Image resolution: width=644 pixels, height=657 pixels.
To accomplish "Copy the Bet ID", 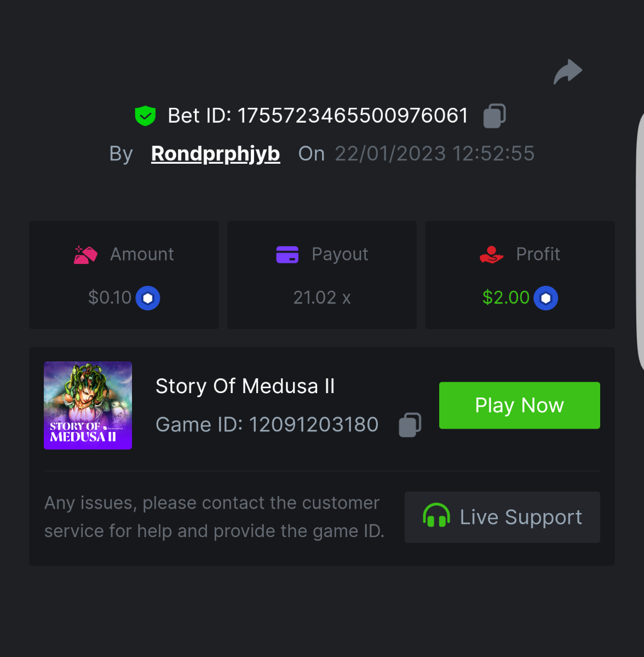I will point(494,116).
